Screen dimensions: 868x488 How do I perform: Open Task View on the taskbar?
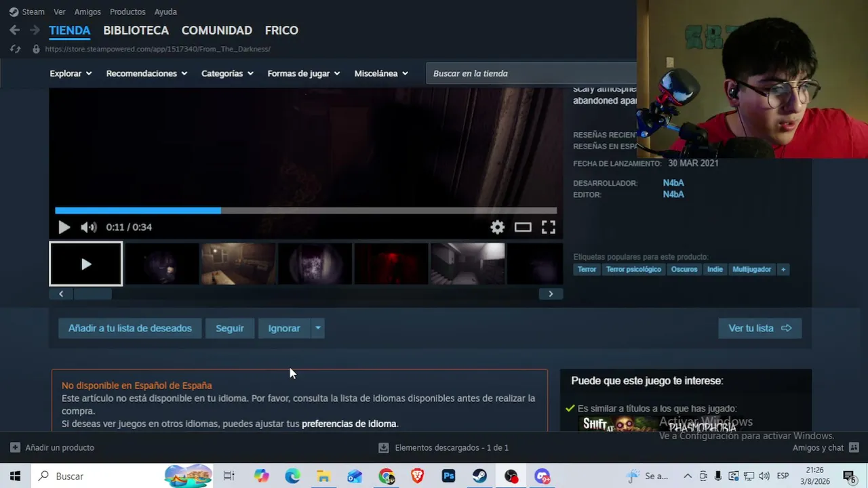229,476
